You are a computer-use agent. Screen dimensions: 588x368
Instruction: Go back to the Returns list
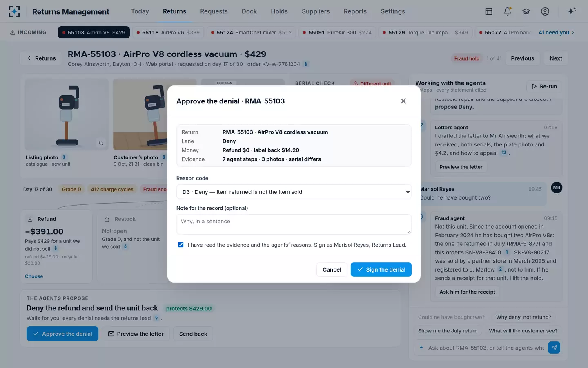pos(41,58)
